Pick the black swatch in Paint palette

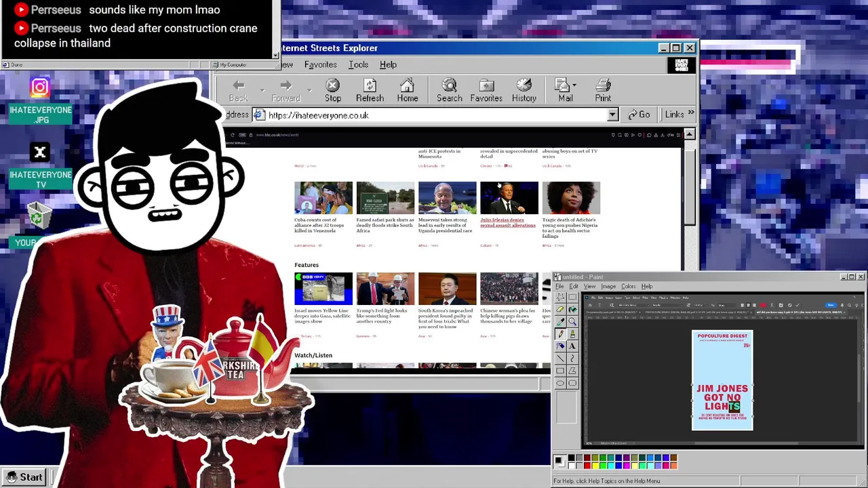coord(571,457)
